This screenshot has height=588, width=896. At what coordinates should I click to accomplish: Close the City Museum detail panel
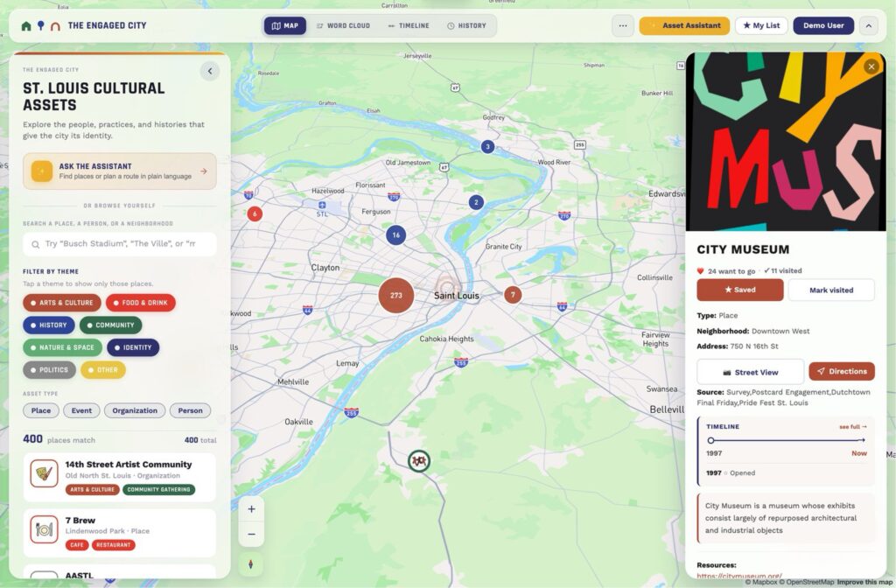point(871,66)
